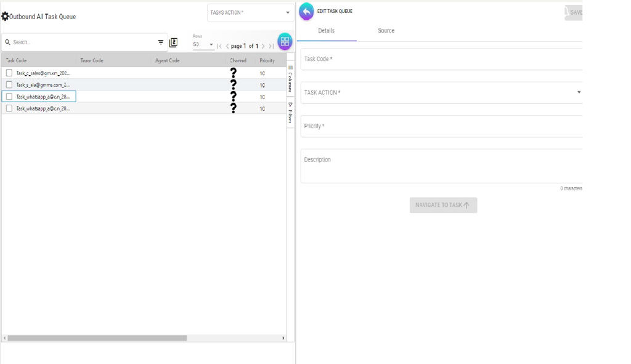Click the copy/duplicate icon next to search
Viewport: 631px width, 364px height.
(x=173, y=42)
